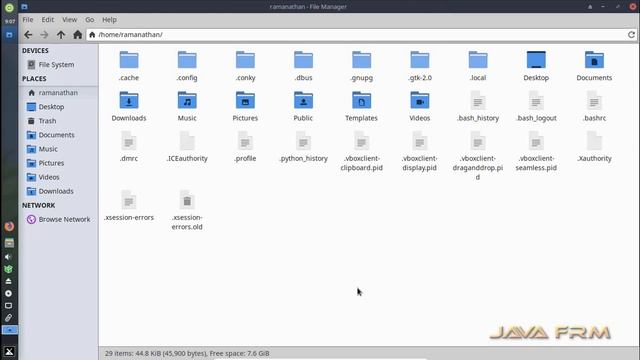Open Pictures in the sidebar places
640x360 pixels.
58,163
